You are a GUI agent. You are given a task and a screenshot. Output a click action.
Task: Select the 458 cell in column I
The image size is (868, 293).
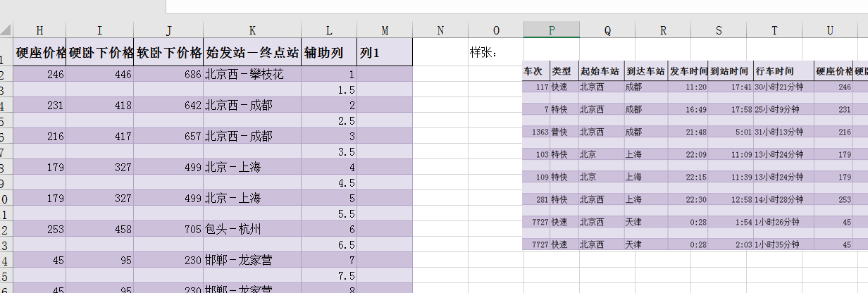click(100, 230)
